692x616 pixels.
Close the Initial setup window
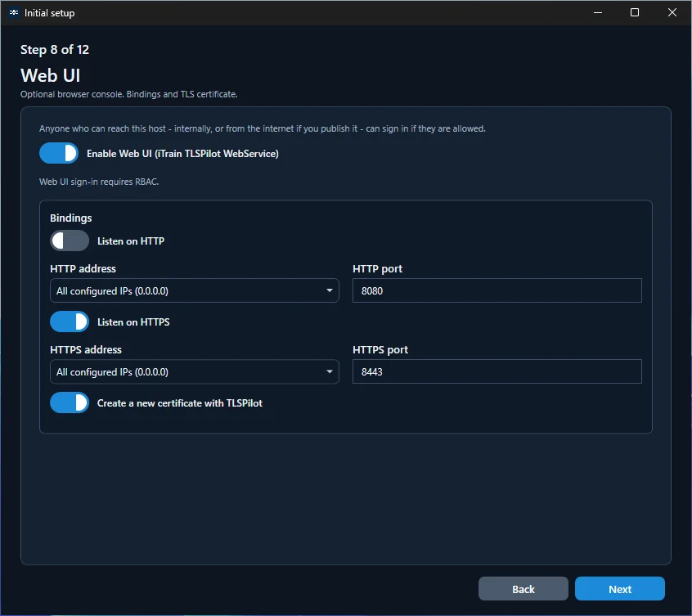tap(672, 13)
